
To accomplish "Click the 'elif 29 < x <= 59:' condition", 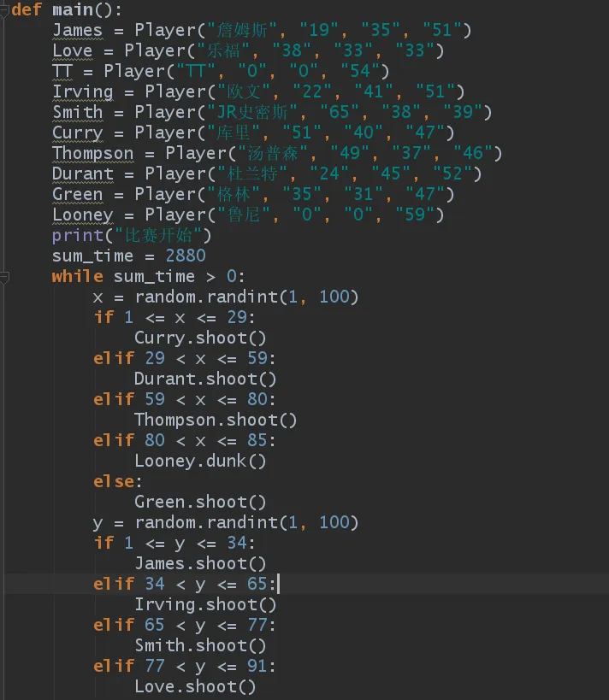I will (x=185, y=359).
